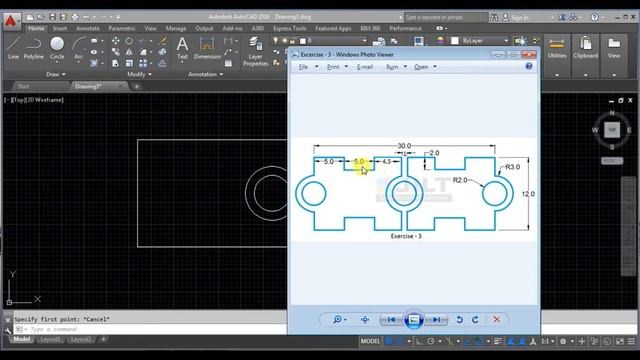
Task: Toggle MODEL space button in status bar
Action: 370,341
